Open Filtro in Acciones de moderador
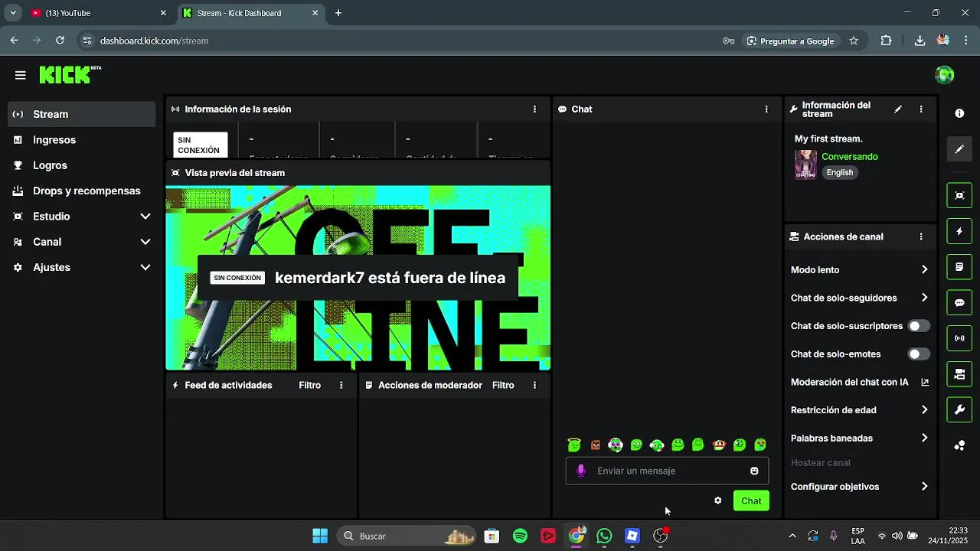980x551 pixels. coord(503,386)
